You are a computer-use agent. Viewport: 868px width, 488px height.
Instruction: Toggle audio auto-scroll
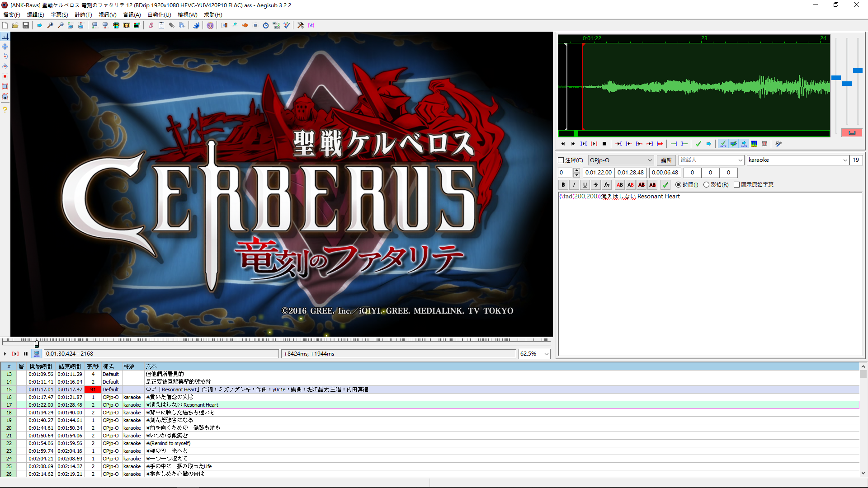[x=744, y=144]
